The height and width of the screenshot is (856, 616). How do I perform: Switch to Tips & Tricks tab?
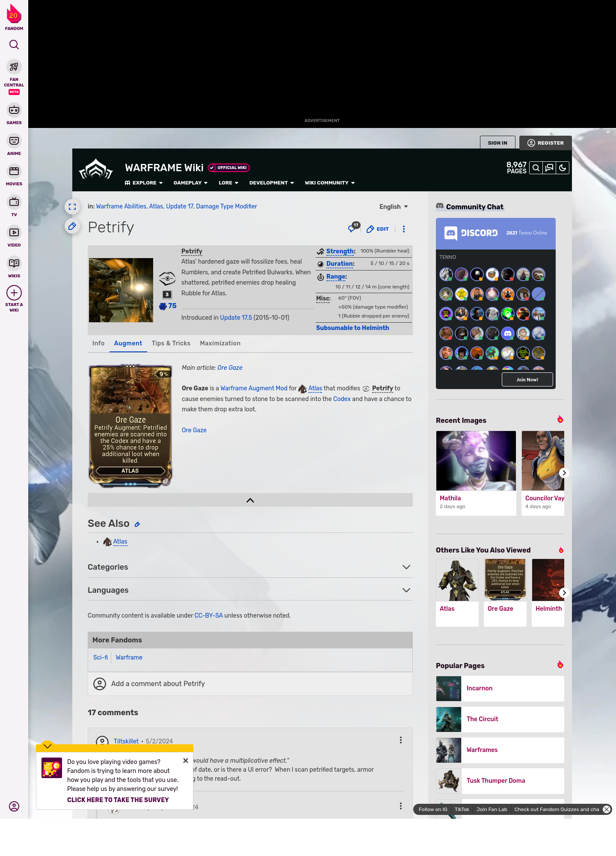[x=171, y=343]
